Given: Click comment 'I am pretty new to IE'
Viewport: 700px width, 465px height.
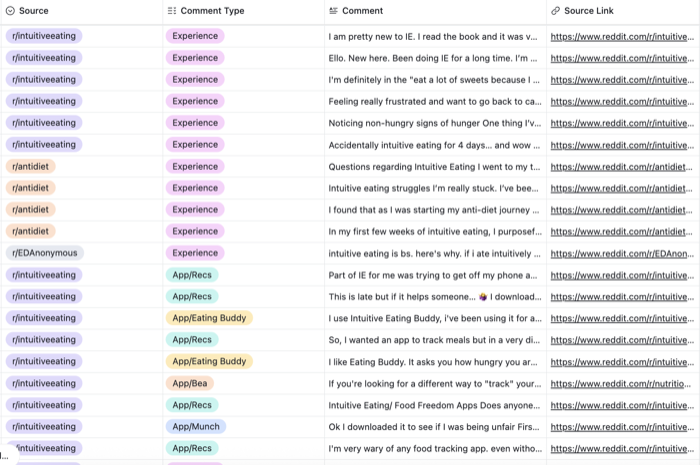Looking at the screenshot, I should click(x=433, y=37).
